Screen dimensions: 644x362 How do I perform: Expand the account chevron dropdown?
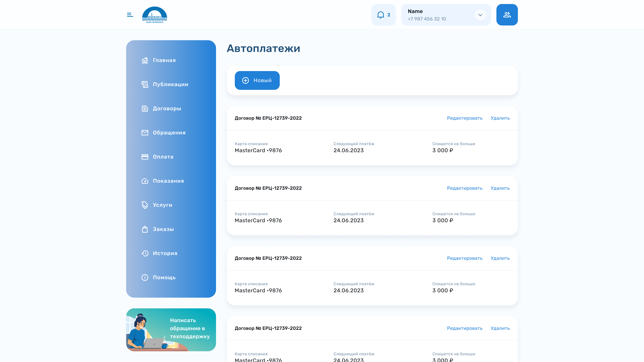480,15
